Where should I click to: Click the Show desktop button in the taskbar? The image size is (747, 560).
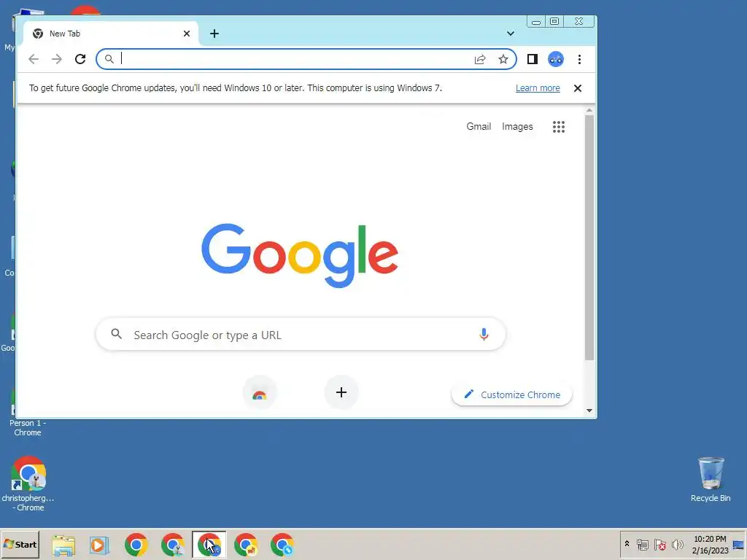coord(740,544)
